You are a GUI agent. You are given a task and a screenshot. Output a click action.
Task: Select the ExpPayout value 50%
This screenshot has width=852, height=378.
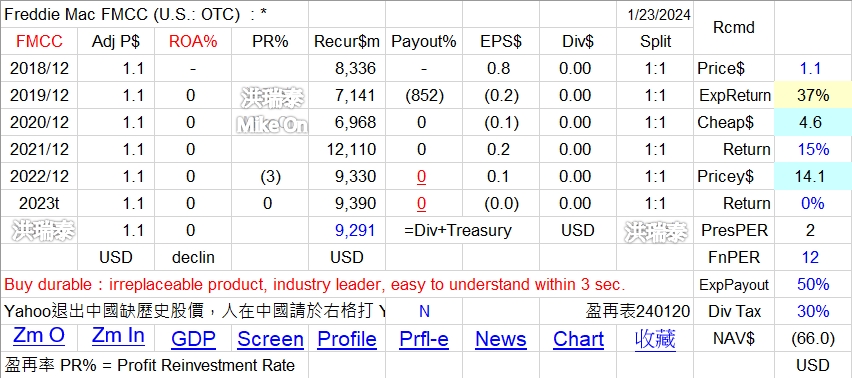tap(812, 285)
